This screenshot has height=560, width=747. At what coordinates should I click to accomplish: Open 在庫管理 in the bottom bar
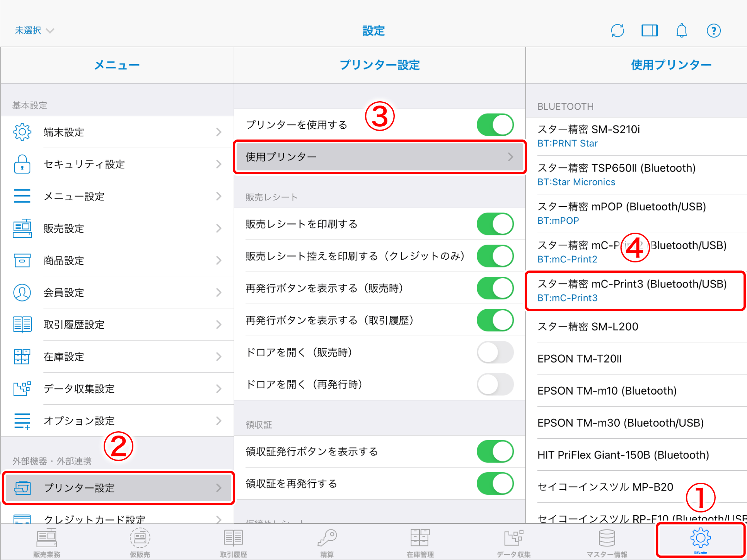[x=420, y=543]
